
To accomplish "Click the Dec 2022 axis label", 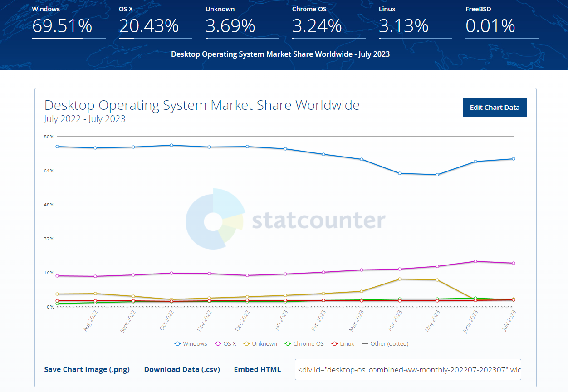I will point(243,320).
